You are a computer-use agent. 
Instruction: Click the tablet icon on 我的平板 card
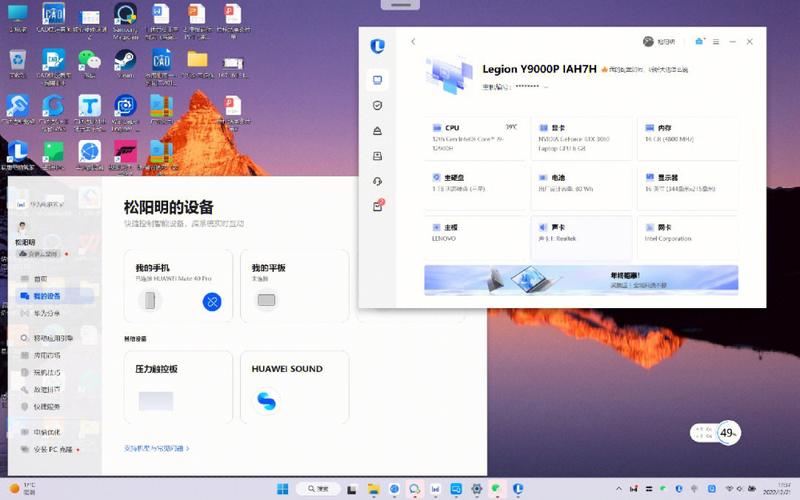tap(266, 300)
